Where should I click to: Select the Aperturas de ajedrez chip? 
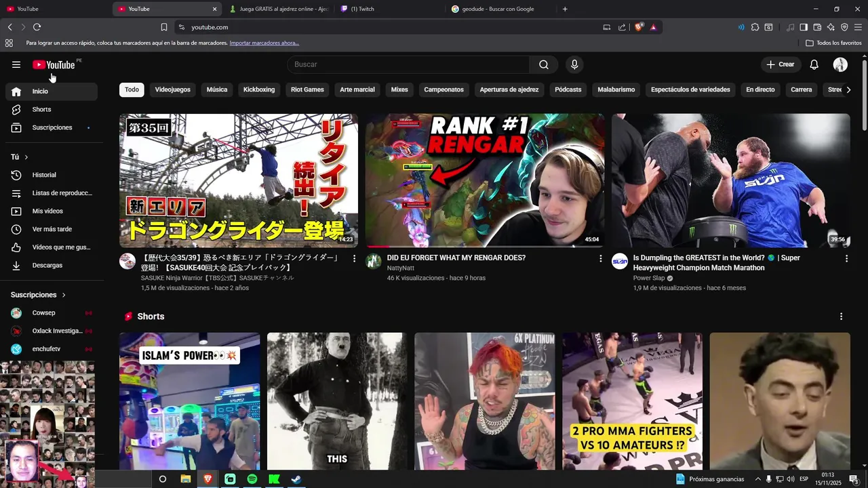[509, 89]
